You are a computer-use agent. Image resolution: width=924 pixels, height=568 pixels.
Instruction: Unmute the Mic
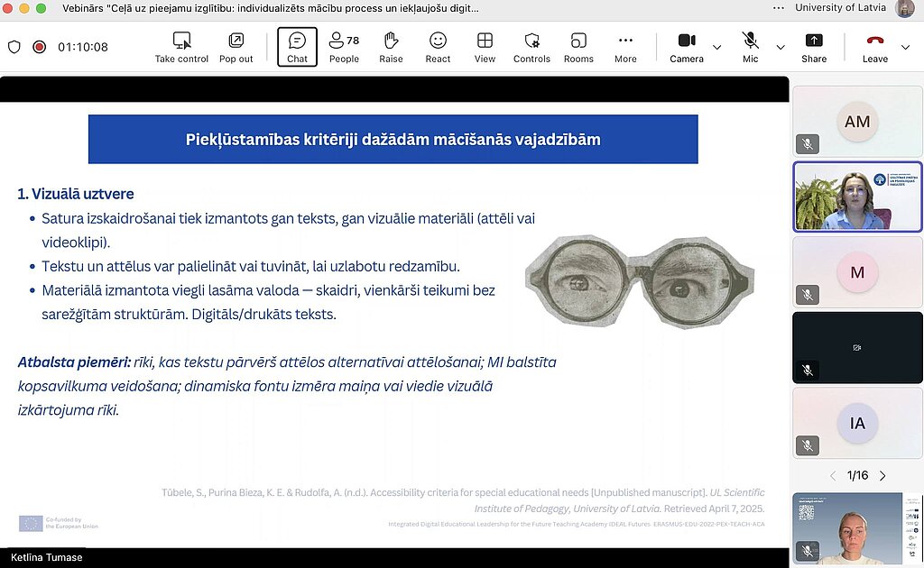point(750,47)
